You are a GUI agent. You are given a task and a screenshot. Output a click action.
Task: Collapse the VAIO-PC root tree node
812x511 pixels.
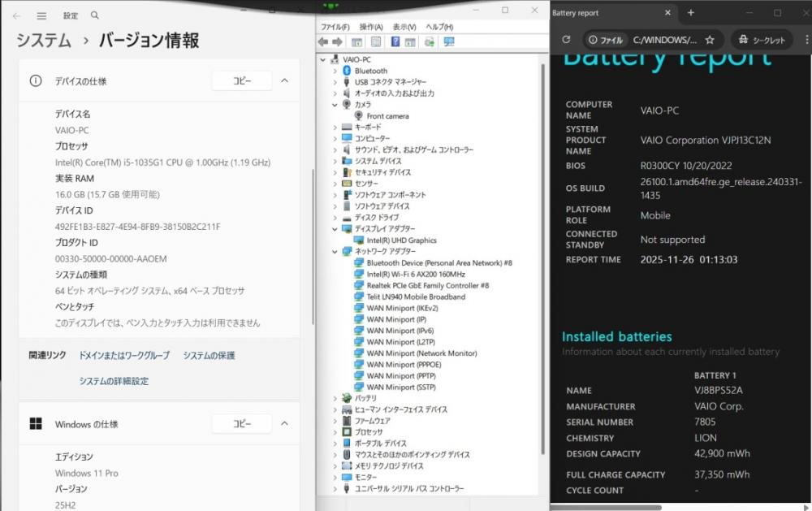coord(323,59)
